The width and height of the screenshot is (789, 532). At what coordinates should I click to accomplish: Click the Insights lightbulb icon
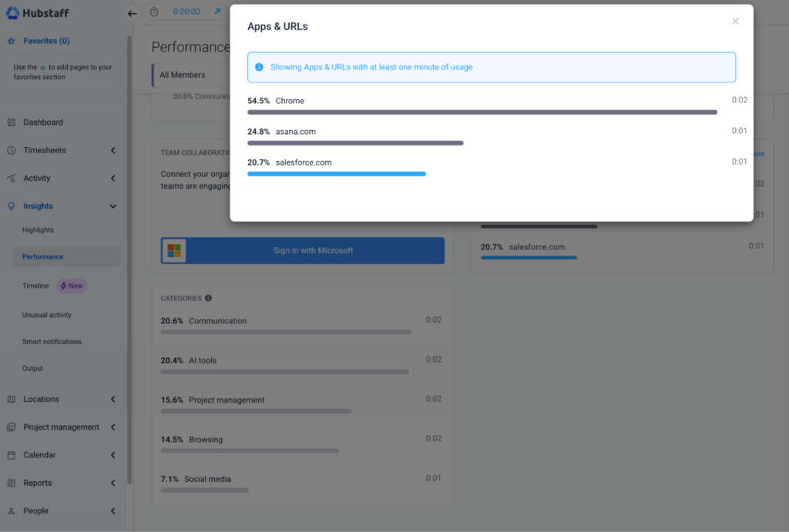click(12, 206)
